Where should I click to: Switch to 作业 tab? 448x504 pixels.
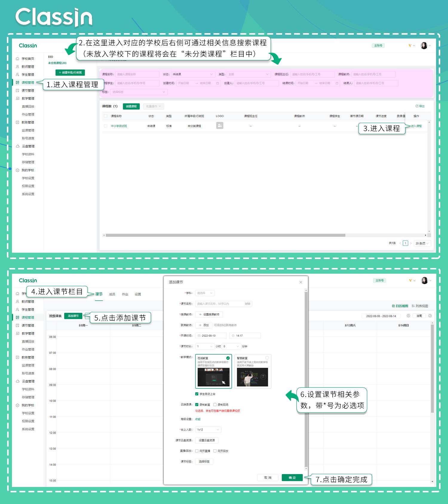coord(125,294)
